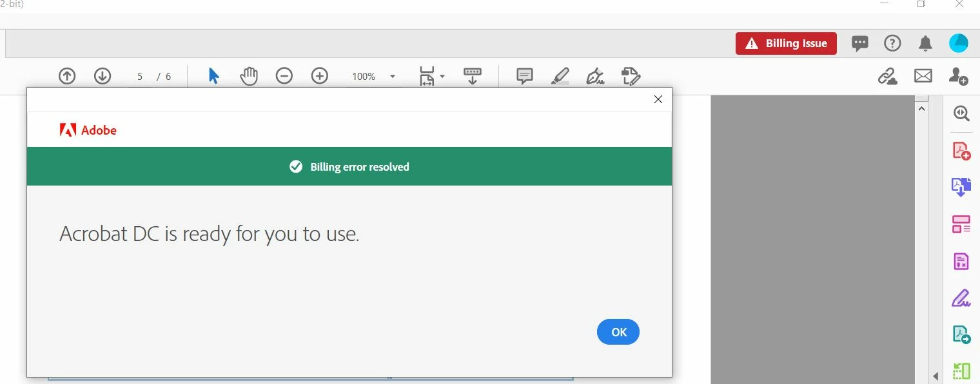The image size is (980, 384).
Task: Zoom in with the plus icon
Action: tap(320, 76)
